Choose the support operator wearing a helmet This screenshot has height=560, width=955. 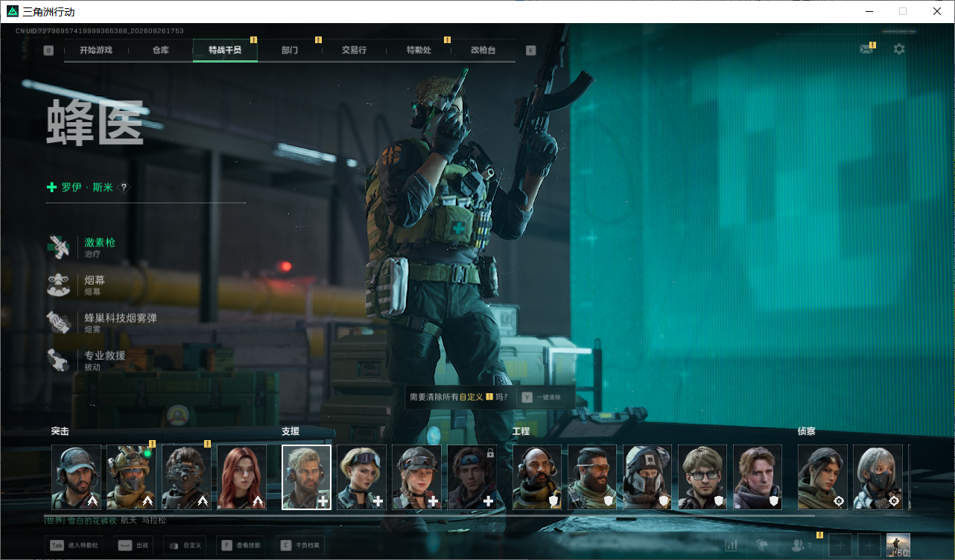[x=416, y=477]
